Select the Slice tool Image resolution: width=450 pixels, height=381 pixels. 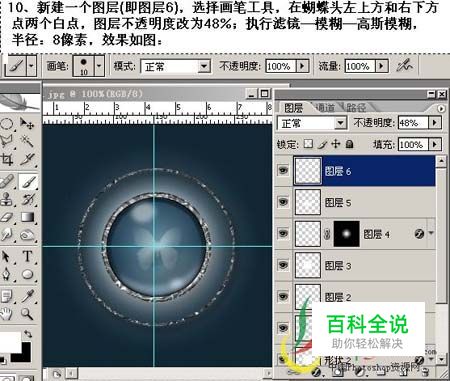(x=27, y=159)
